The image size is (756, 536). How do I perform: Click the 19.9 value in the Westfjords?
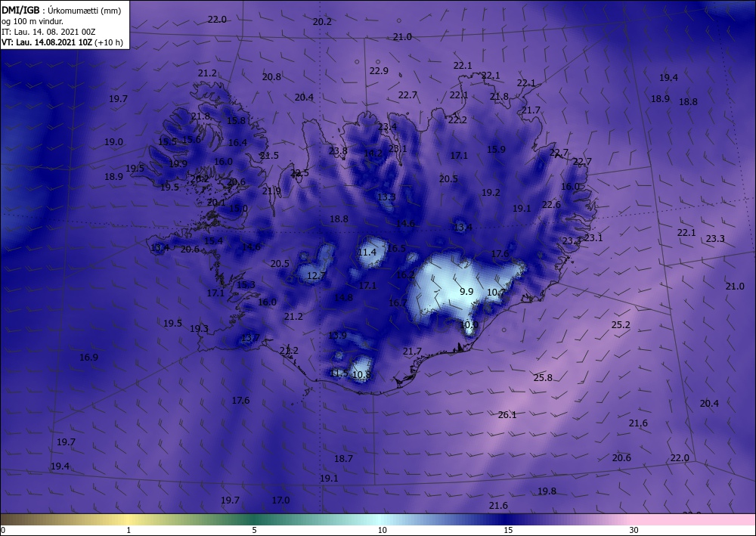pos(178,164)
